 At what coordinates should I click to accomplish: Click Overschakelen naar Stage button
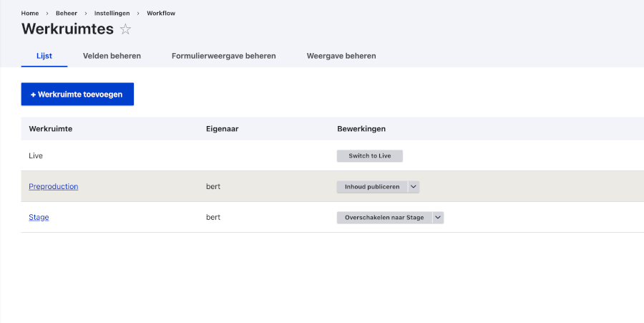[384, 218]
